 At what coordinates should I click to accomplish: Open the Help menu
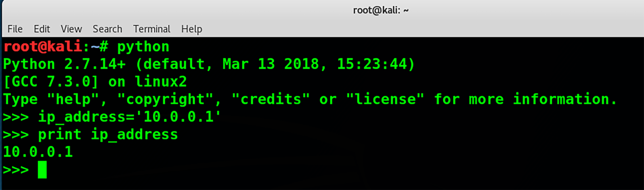tap(192, 29)
